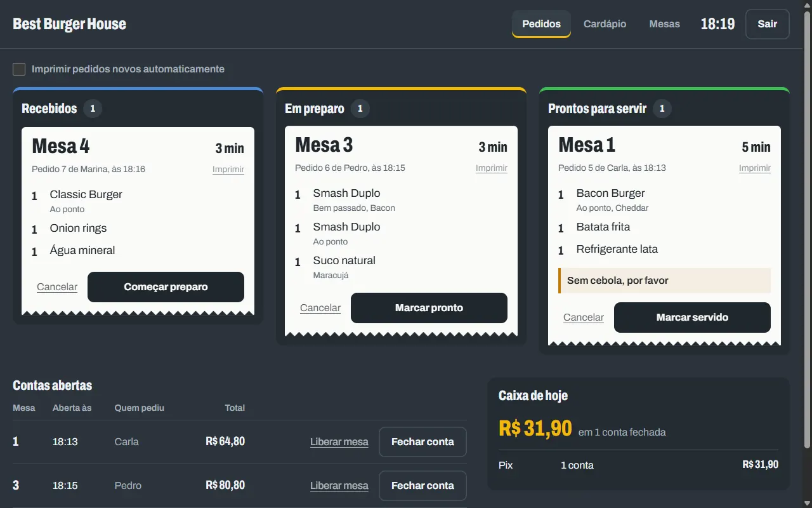Screen dimensions: 812x508
Task: Click Marcar pronto for Mesa 3
Action: click(x=429, y=308)
